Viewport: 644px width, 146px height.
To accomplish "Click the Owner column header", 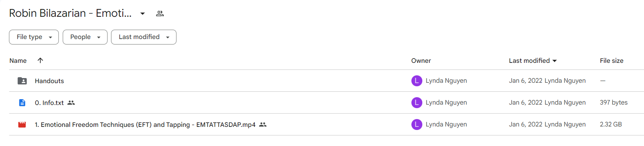I will (421, 61).
